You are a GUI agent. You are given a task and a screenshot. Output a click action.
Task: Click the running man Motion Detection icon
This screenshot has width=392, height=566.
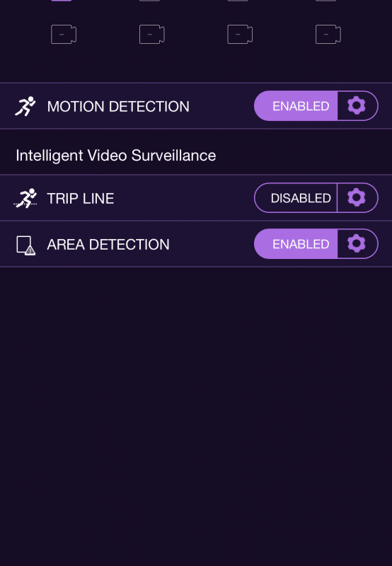click(25, 106)
